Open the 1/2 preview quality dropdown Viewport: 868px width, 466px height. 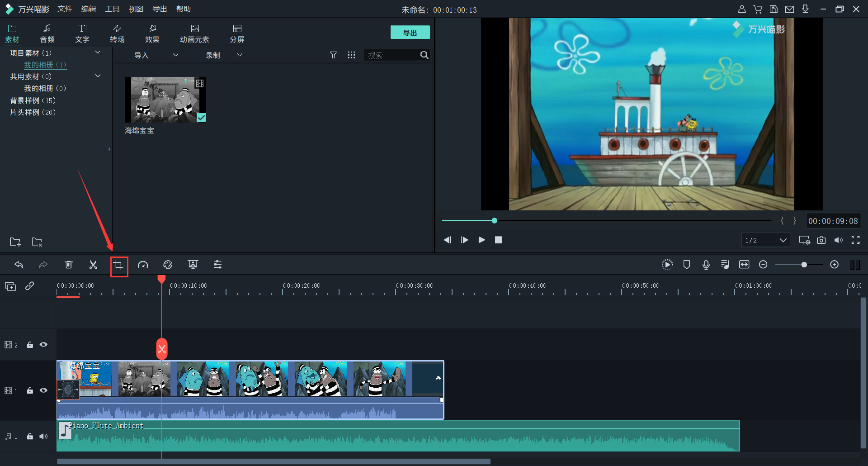coord(766,240)
